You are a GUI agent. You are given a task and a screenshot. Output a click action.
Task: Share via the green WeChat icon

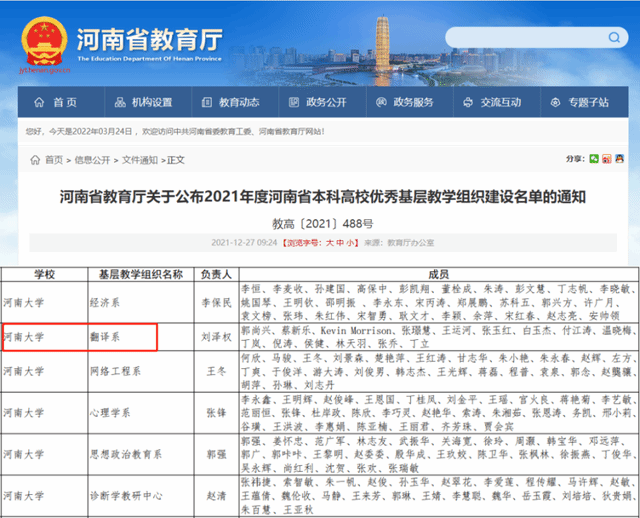coord(594,158)
